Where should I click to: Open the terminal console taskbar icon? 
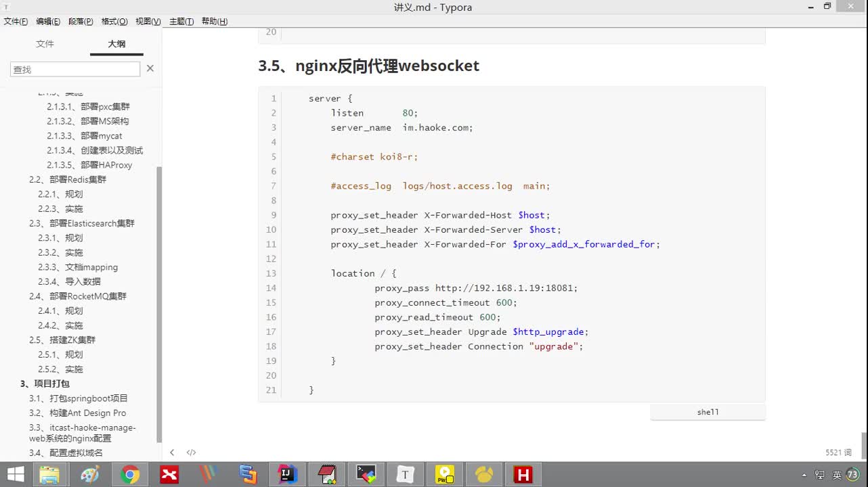[366, 474]
